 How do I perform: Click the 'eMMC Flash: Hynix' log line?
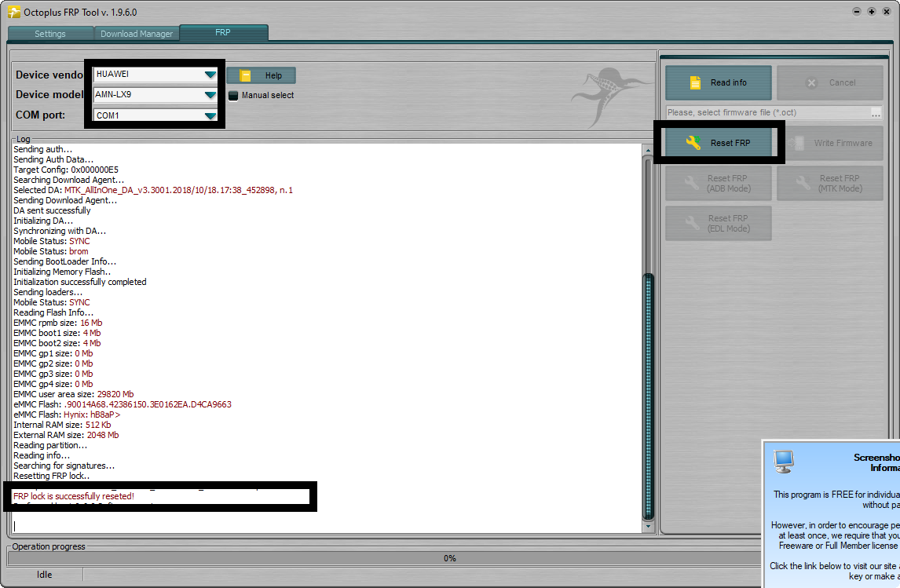(67, 415)
